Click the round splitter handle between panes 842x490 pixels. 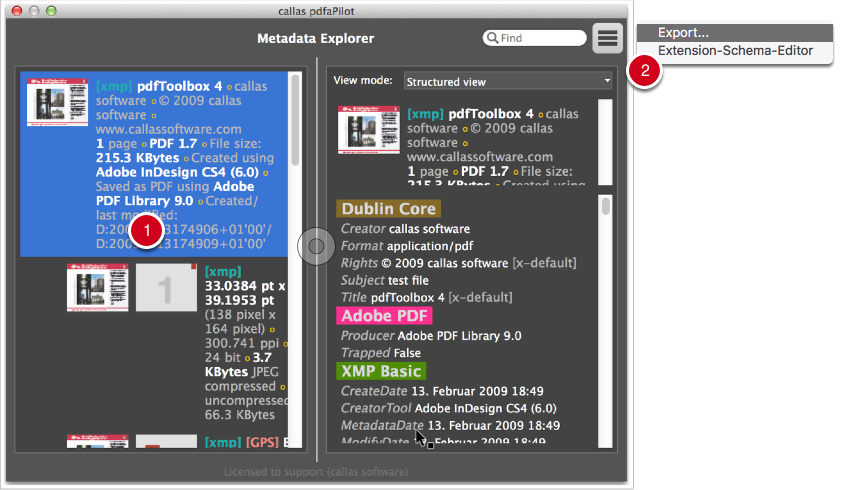[316, 246]
